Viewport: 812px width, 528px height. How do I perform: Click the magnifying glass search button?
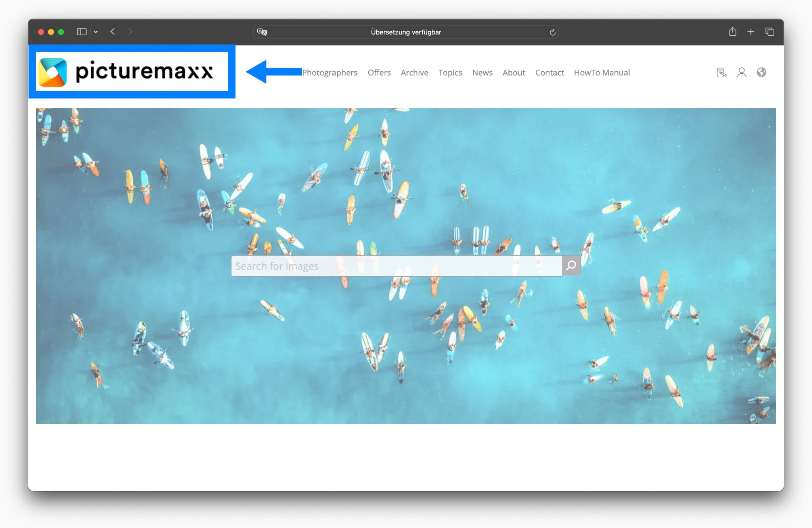coord(571,266)
